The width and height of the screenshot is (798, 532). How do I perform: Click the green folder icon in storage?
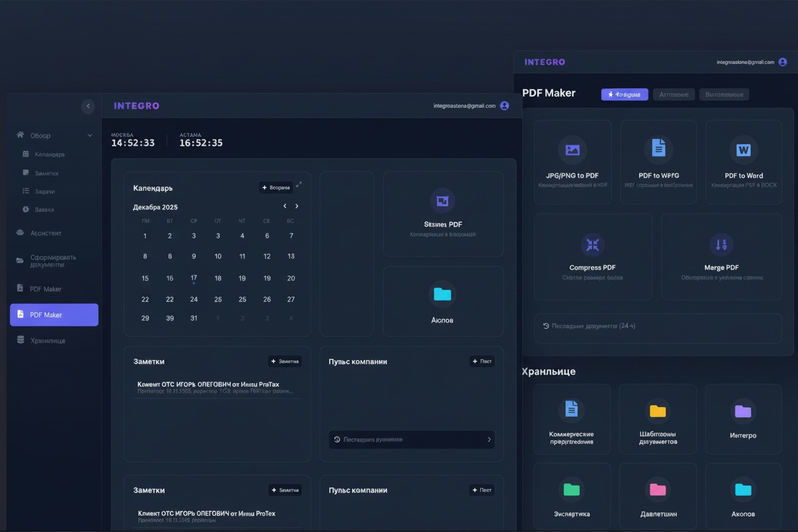572,490
